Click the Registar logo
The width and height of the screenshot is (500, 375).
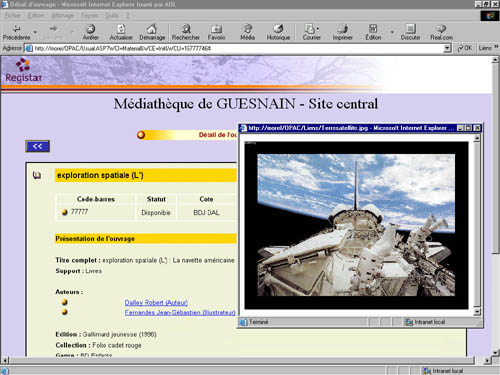(23, 70)
